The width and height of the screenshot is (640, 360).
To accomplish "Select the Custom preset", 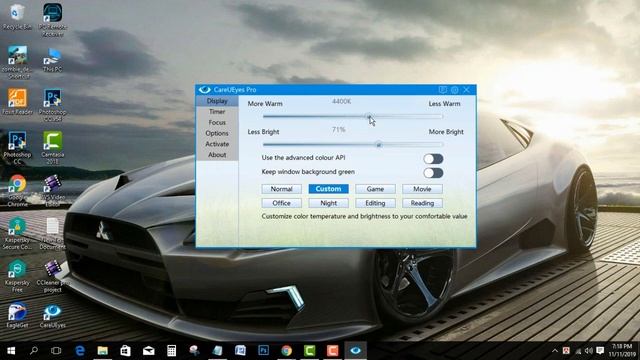I will click(x=328, y=189).
